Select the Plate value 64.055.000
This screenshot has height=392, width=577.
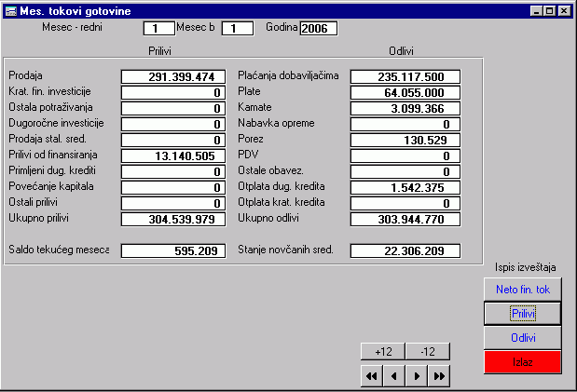(405, 93)
